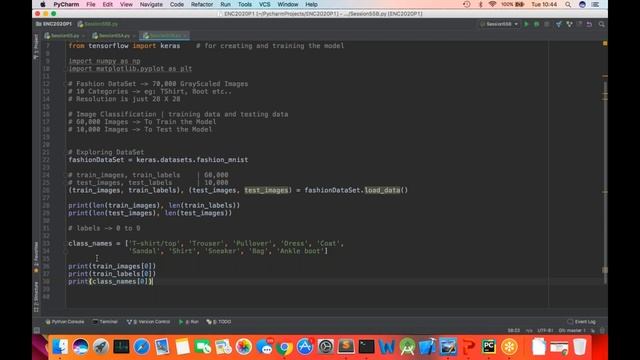The image size is (640, 360).
Task: Open Google Chrome from the Dock
Action: coord(284,347)
